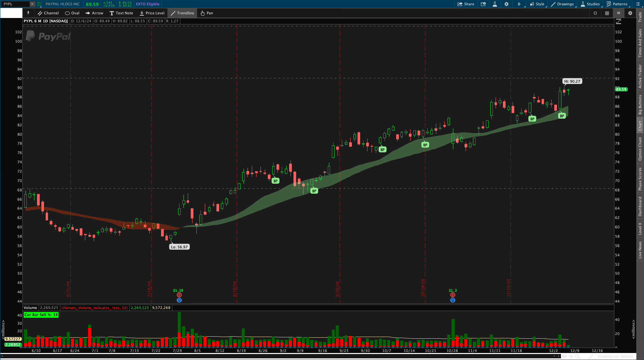The image size is (644, 360).
Task: Toggle single chart cell view
Action: click(x=595, y=13)
